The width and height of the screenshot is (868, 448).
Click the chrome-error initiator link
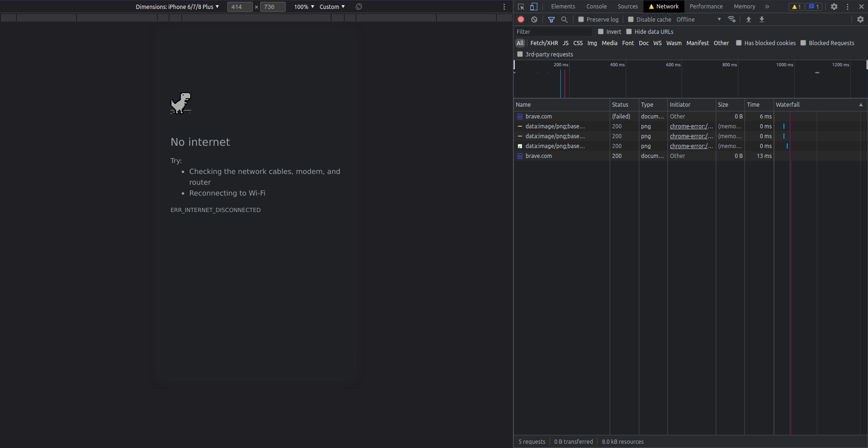click(x=691, y=126)
